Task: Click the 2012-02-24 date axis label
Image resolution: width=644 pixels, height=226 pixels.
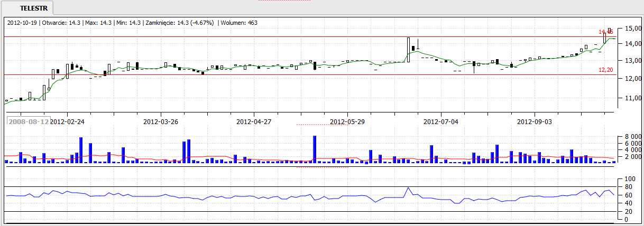Action: coord(67,121)
